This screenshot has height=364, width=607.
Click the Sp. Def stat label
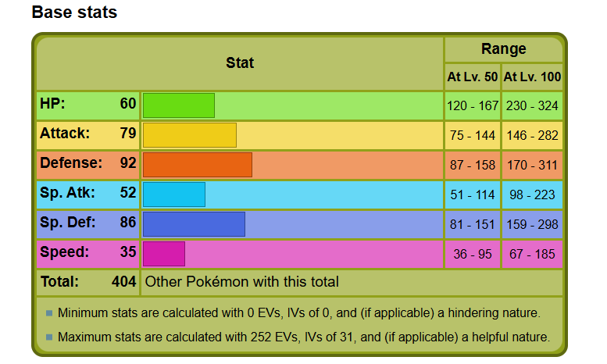point(67,223)
